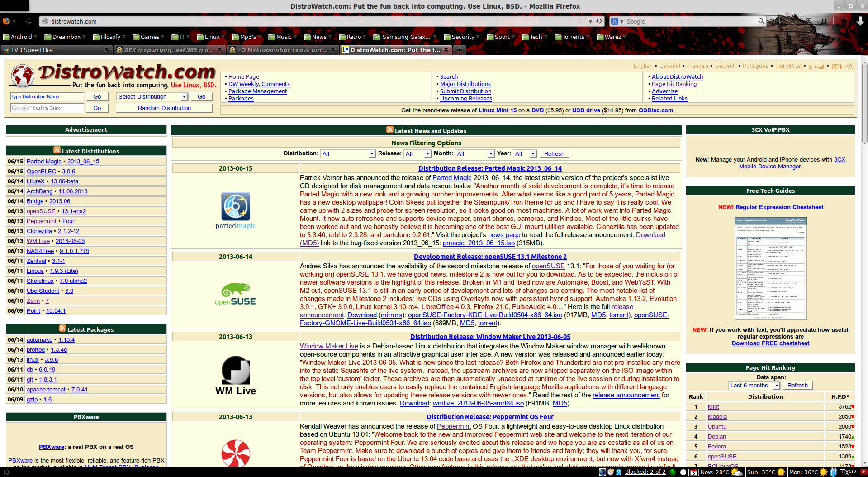Click the Type Distribution Name input field
This screenshot has width=868, height=477.
(x=47, y=97)
